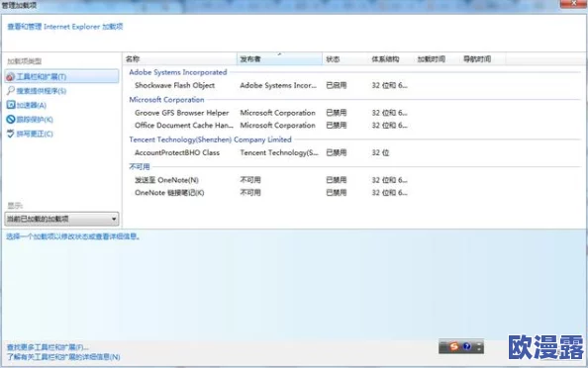
Task: Open 了解有关工具栏和扩展的详细信息(N) link
Action: [x=63, y=357]
